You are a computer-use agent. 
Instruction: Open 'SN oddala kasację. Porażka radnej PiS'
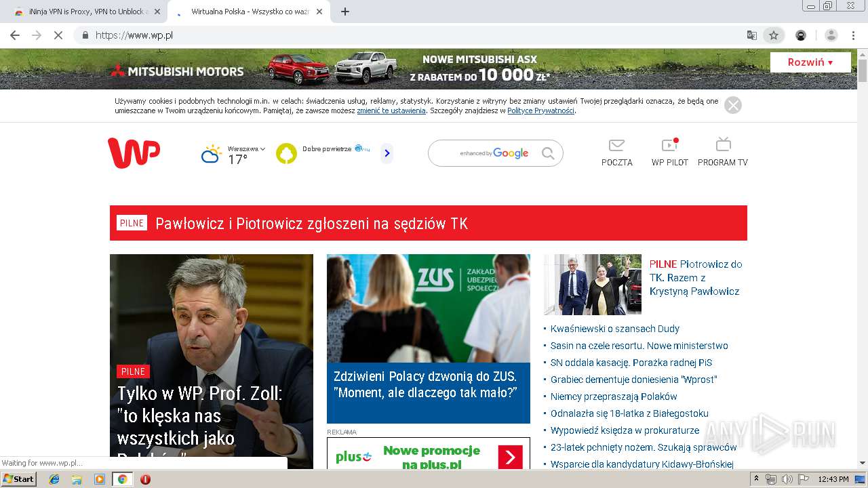coord(631,363)
